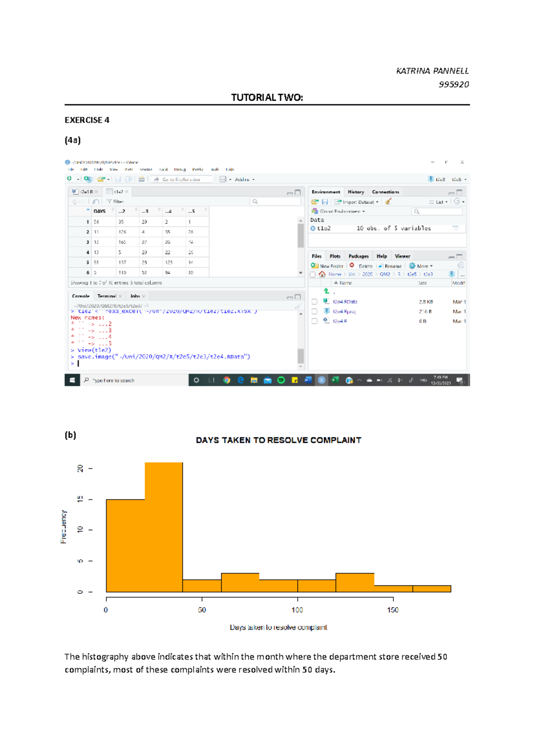Click the clear workspace broom icon
534x756 pixels.
pyautogui.click(x=388, y=202)
